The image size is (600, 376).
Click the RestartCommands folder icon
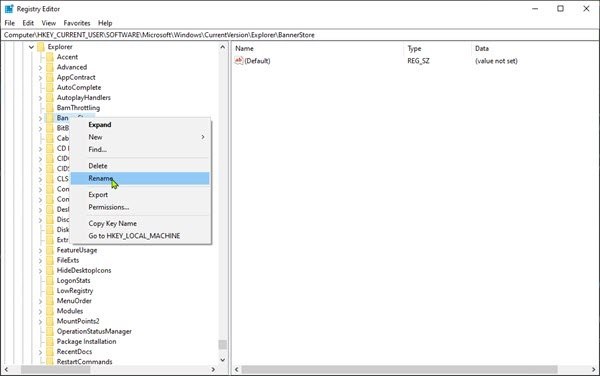[x=50, y=361]
